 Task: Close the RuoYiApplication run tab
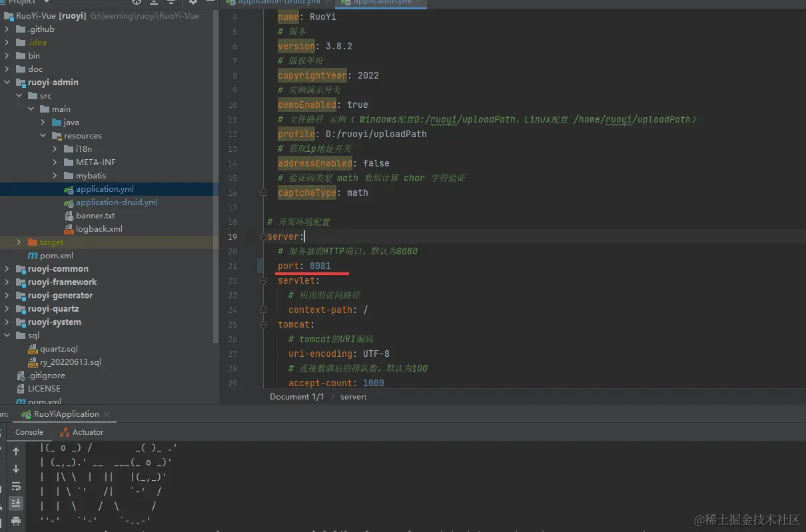[107, 414]
